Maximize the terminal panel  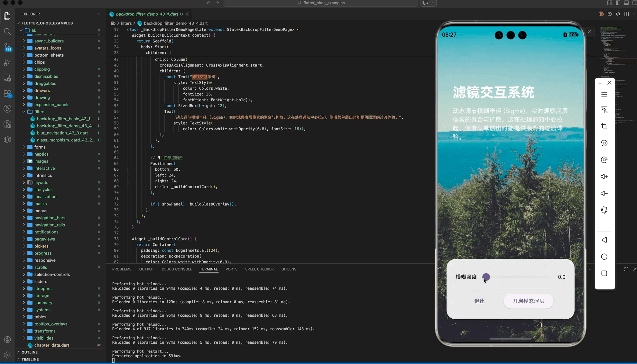(626, 269)
